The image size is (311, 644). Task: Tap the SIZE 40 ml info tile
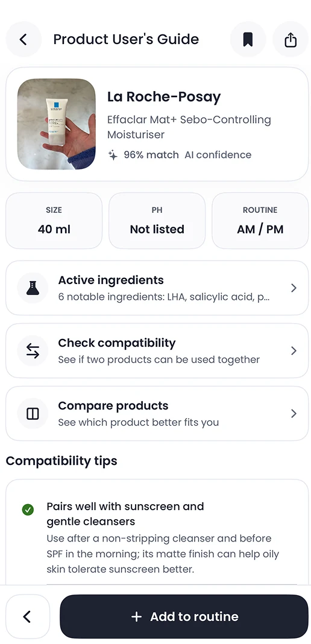[54, 221]
